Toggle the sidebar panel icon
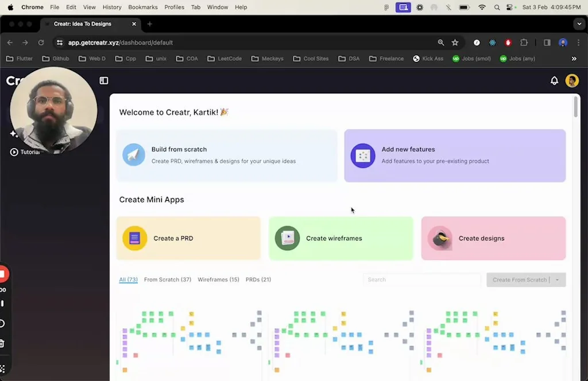The height and width of the screenshot is (381, 588). (x=104, y=81)
